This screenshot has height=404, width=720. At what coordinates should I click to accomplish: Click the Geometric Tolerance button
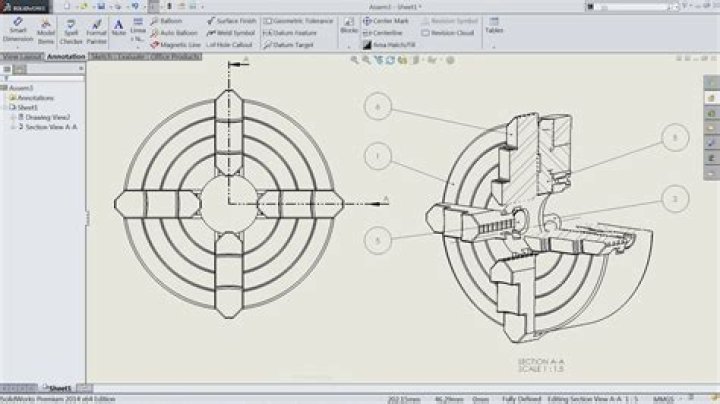click(x=298, y=21)
